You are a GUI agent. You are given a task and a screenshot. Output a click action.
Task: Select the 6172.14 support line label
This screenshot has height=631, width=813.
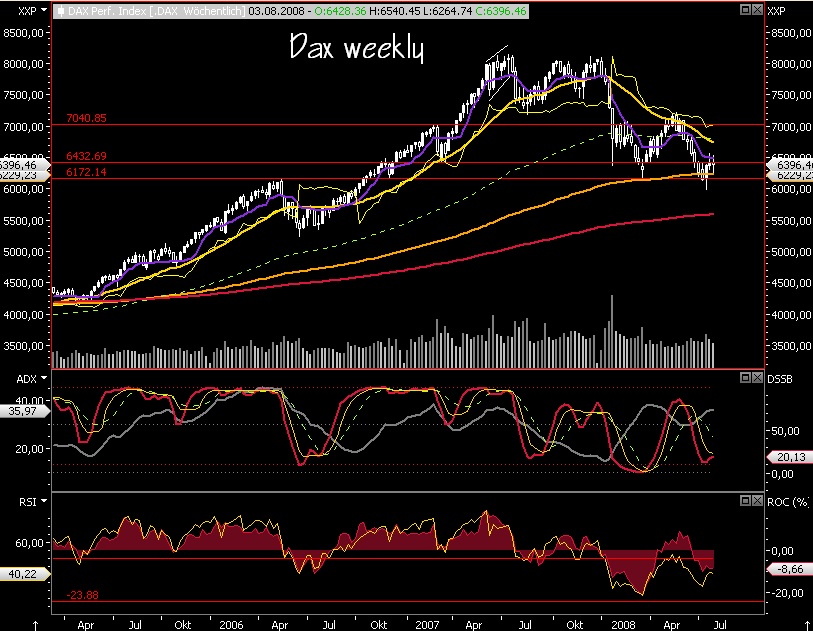pyautogui.click(x=87, y=172)
